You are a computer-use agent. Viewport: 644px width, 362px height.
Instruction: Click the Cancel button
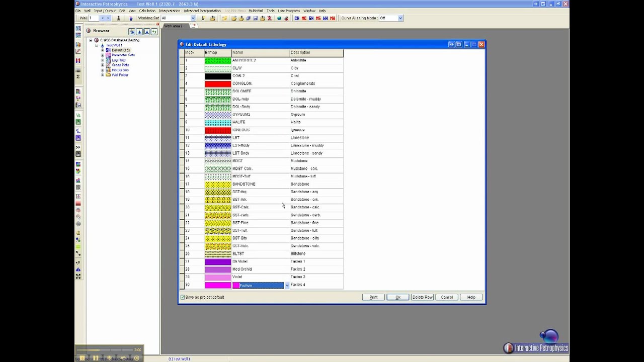pyautogui.click(x=447, y=297)
